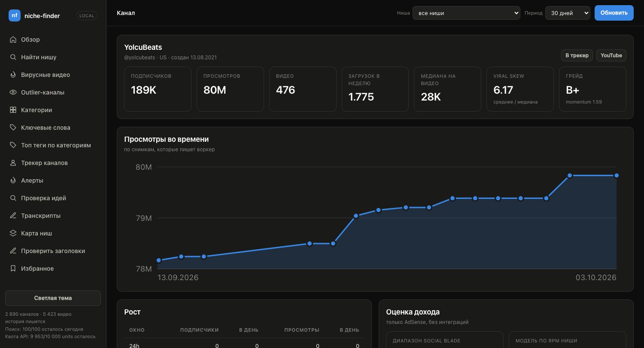Click the first chart point at 13.09.2026
The height and width of the screenshot is (348, 644).
click(x=159, y=260)
